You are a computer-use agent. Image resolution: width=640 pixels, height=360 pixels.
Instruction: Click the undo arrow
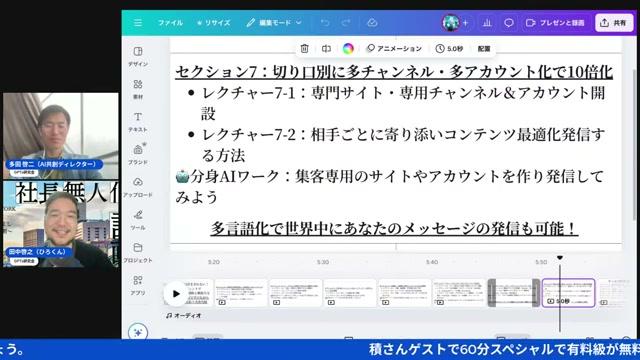(325, 23)
